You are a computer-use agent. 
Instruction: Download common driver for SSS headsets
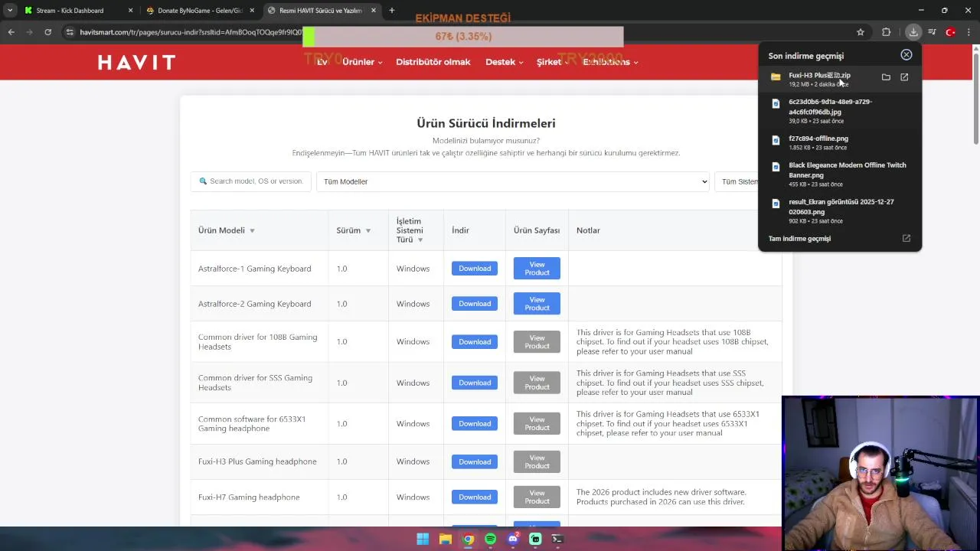(x=475, y=383)
